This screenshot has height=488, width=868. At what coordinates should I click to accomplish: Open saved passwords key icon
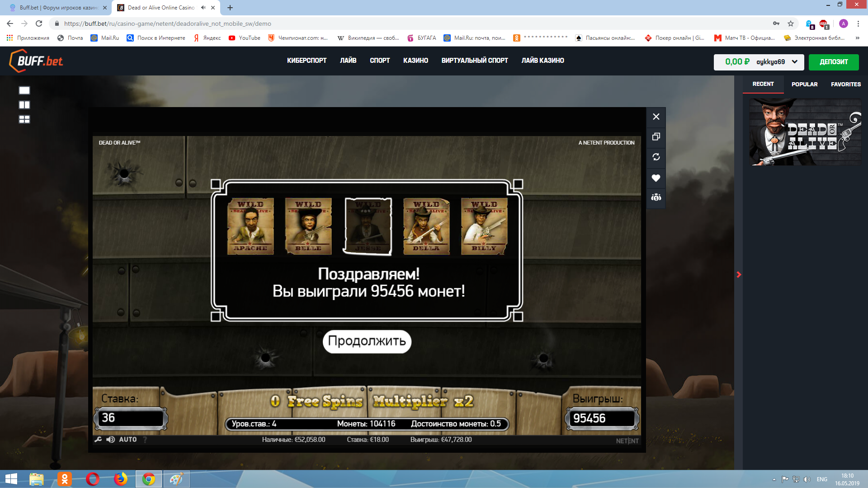pyautogui.click(x=776, y=23)
